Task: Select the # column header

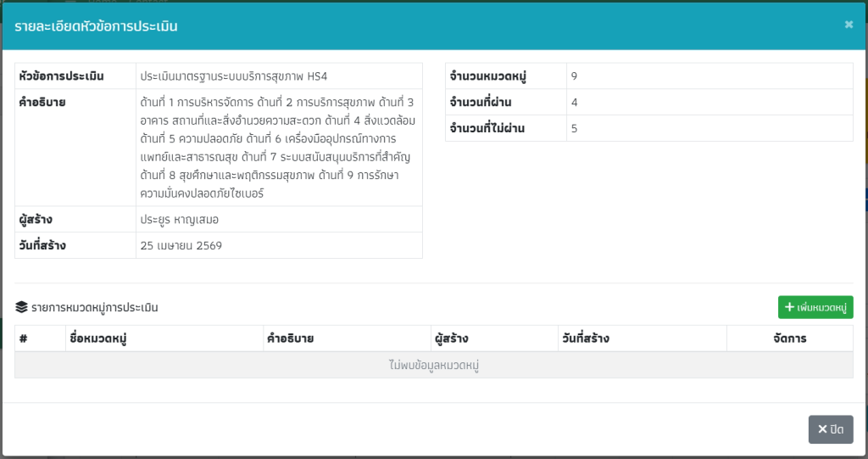Action: pyautogui.click(x=24, y=339)
